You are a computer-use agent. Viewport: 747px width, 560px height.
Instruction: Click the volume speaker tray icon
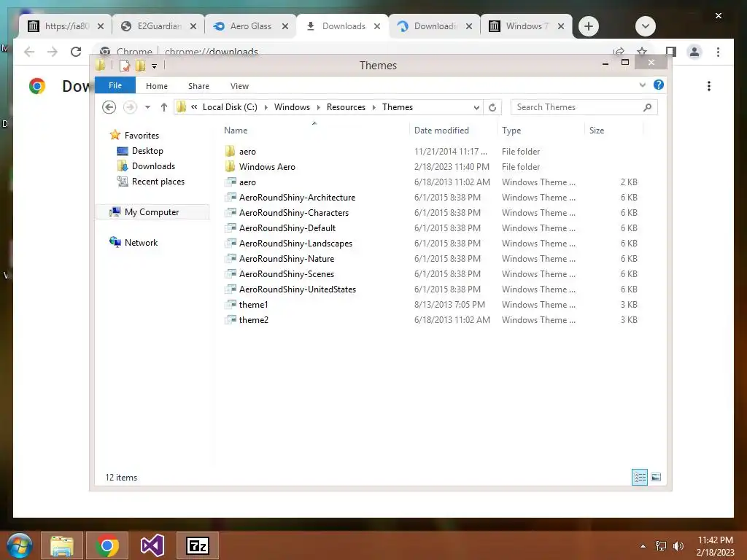point(678,546)
